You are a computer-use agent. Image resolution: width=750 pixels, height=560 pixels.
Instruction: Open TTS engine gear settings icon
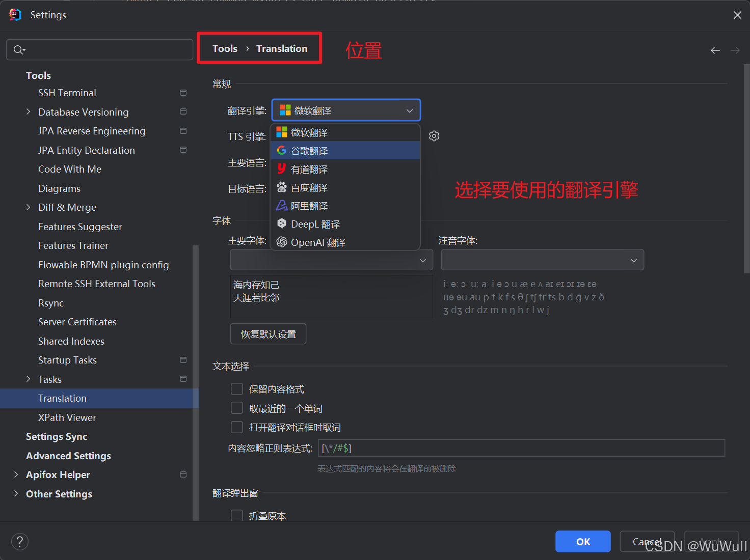pos(434,136)
